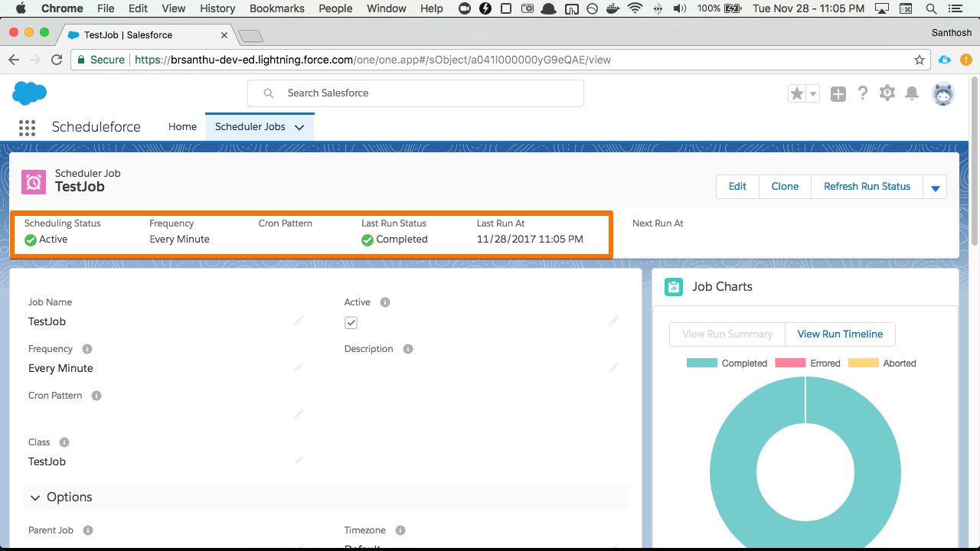Open Global Actions plus icon

click(x=838, y=93)
